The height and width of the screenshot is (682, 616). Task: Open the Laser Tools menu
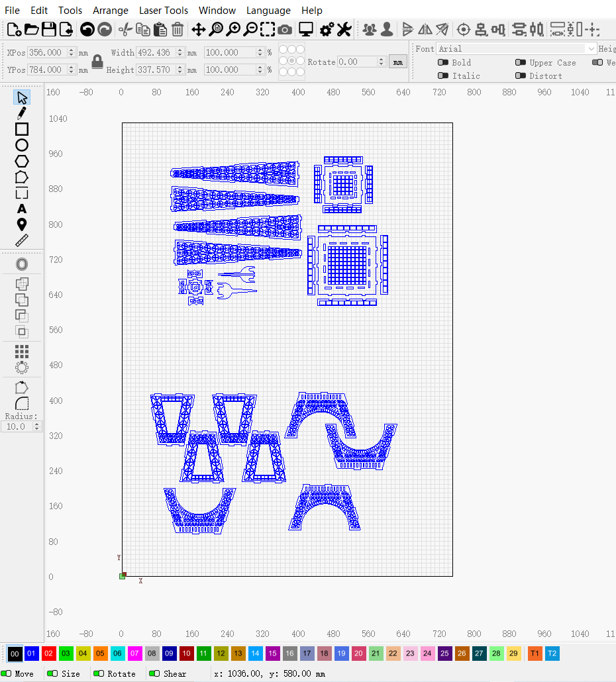(164, 11)
